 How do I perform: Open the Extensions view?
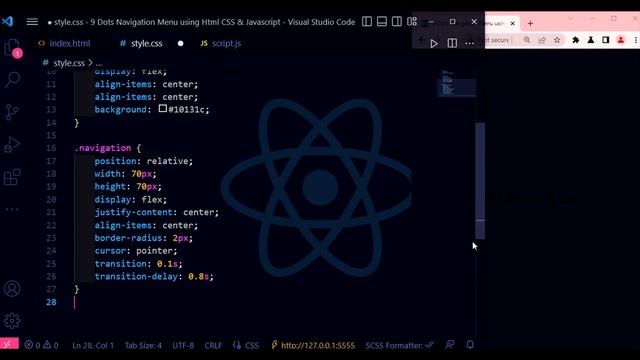(x=12, y=177)
